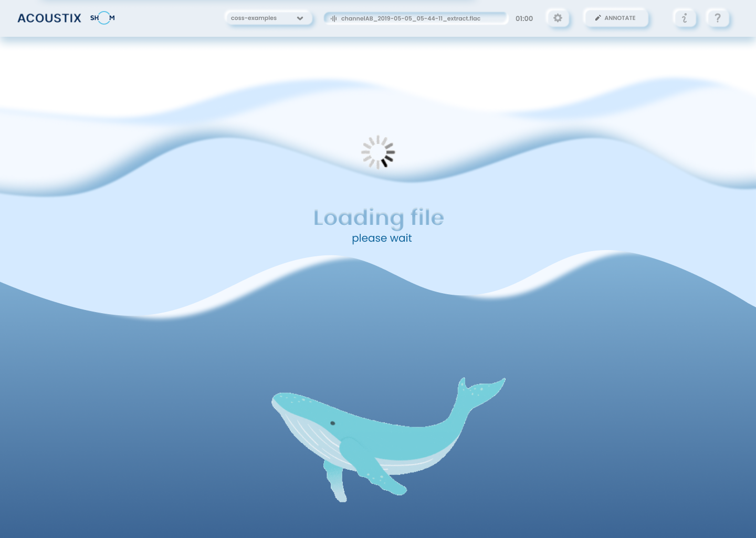Click the chevron arrow of the coss-examples dropdown
The image size is (756, 538).
pyautogui.click(x=300, y=18)
